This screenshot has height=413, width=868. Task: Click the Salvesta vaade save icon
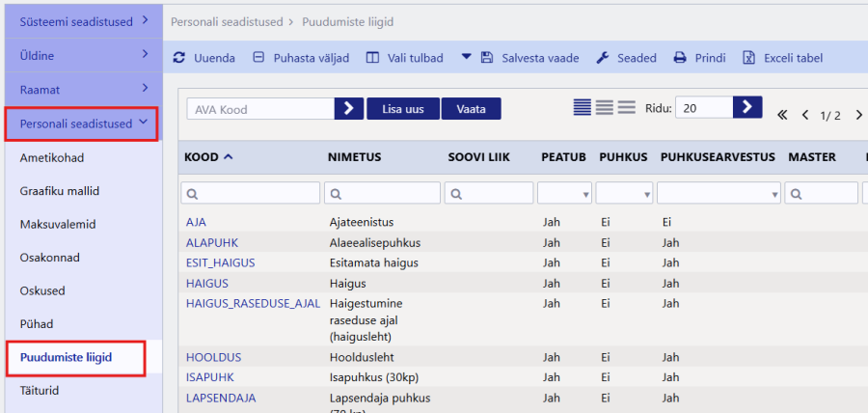(487, 58)
